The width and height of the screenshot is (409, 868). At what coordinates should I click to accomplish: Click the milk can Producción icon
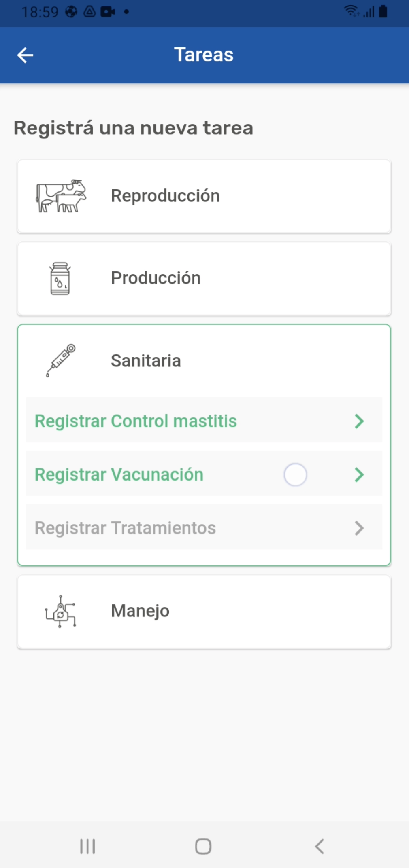click(60, 278)
